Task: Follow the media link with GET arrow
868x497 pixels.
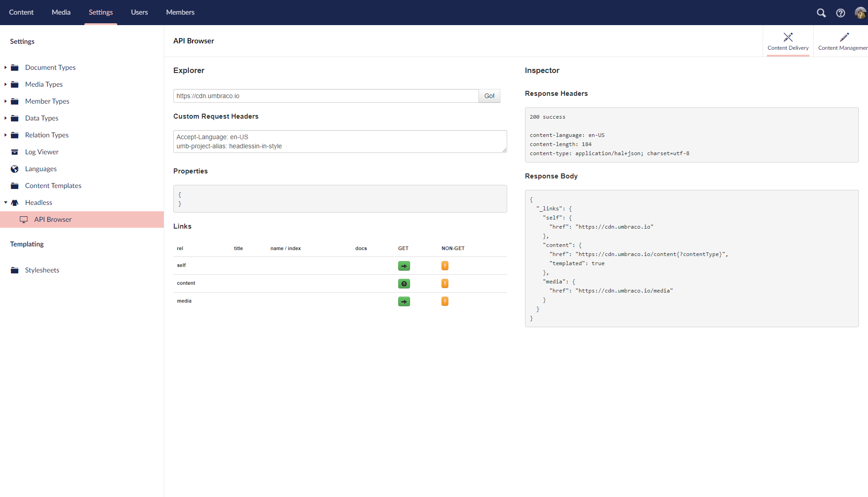Action: [x=404, y=301]
